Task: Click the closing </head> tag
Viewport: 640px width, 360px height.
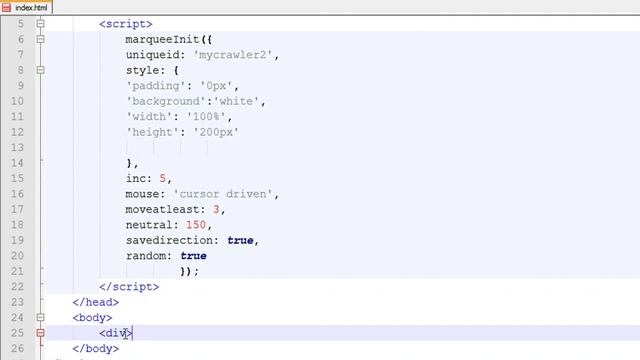Action: pos(96,302)
